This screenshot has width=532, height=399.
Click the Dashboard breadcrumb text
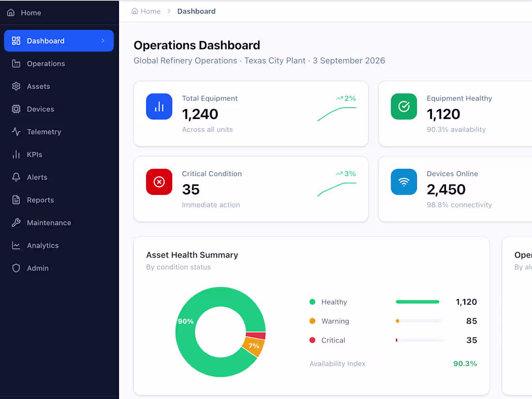[x=196, y=11]
